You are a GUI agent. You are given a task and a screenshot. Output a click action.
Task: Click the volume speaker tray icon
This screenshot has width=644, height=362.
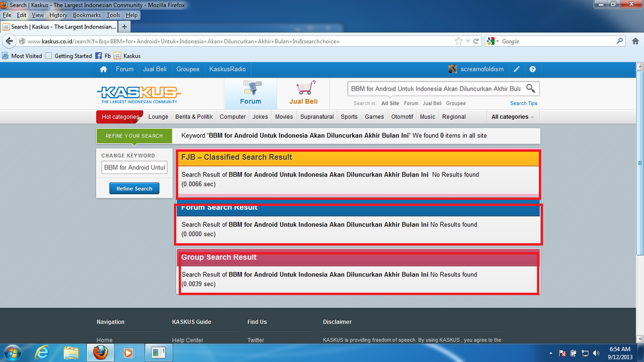tap(597, 353)
